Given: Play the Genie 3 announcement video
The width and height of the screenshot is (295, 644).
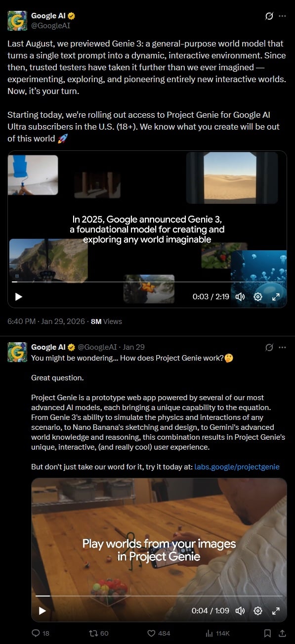Looking at the screenshot, I should click(x=19, y=297).
